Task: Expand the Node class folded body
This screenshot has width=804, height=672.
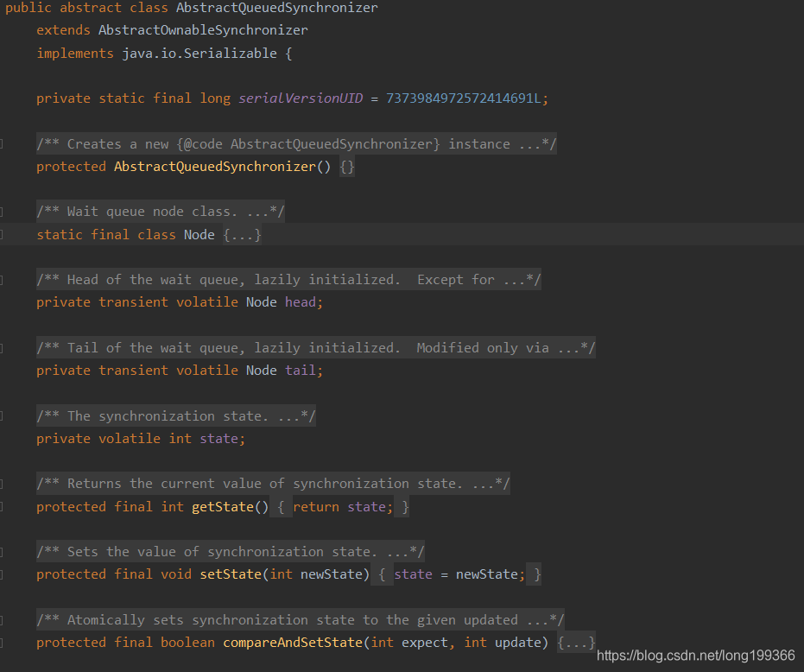Action: (243, 234)
